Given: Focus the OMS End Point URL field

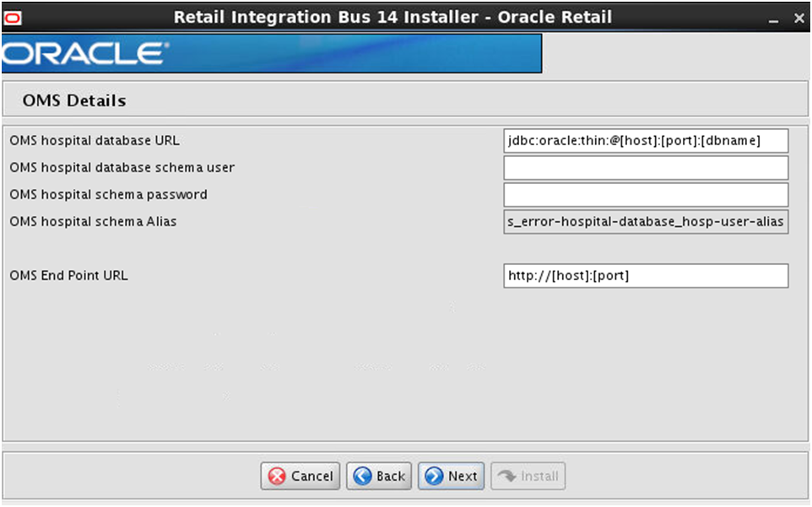Looking at the screenshot, I should pos(646,276).
